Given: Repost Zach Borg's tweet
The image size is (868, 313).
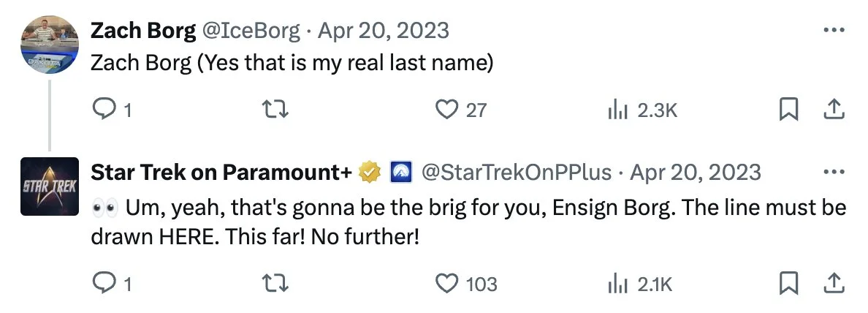Looking at the screenshot, I should [275, 110].
